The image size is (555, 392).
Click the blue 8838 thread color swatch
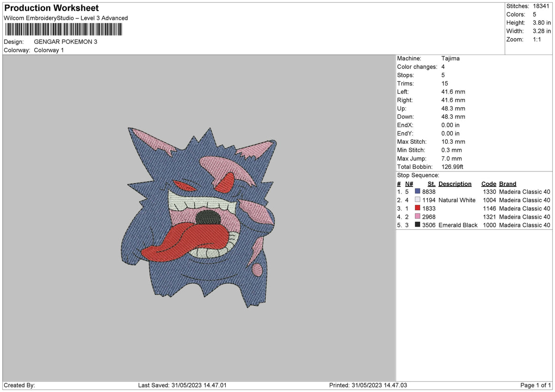418,191
